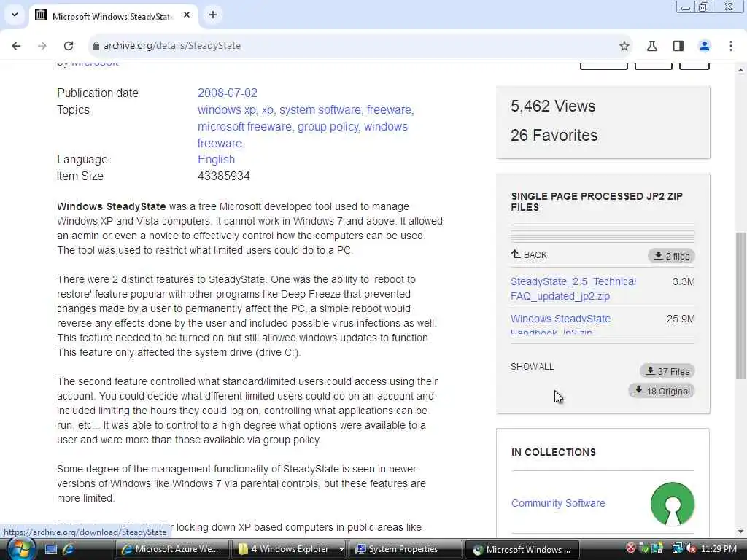Toggle the browser side panel
Screen dimensions: 747x560
(x=678, y=46)
